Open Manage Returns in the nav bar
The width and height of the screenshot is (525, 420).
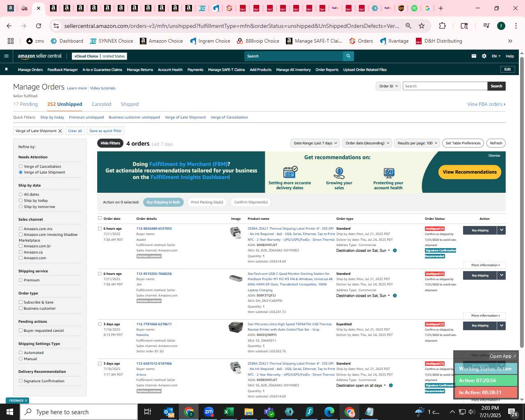coord(140,70)
